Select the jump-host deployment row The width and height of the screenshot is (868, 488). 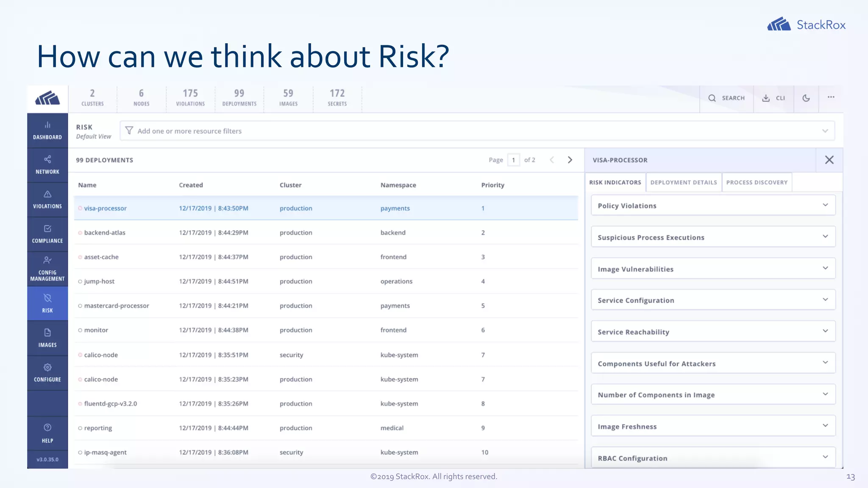pyautogui.click(x=326, y=281)
